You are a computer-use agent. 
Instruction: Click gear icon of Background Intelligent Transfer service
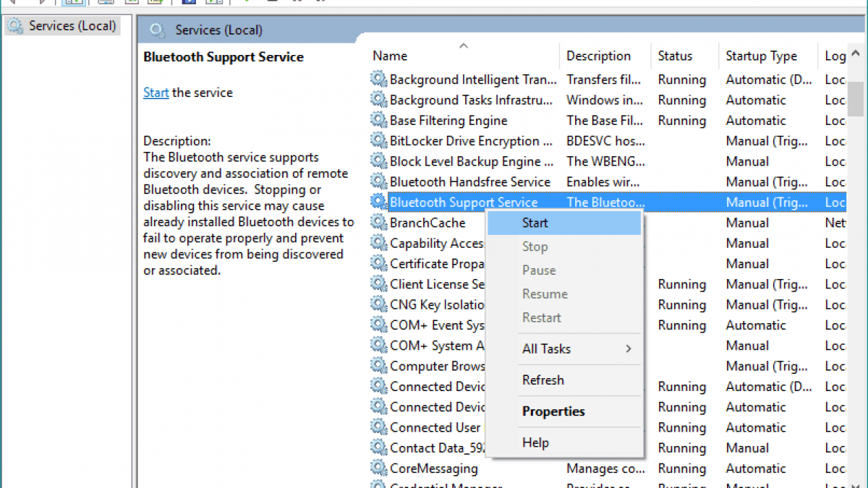(x=379, y=80)
